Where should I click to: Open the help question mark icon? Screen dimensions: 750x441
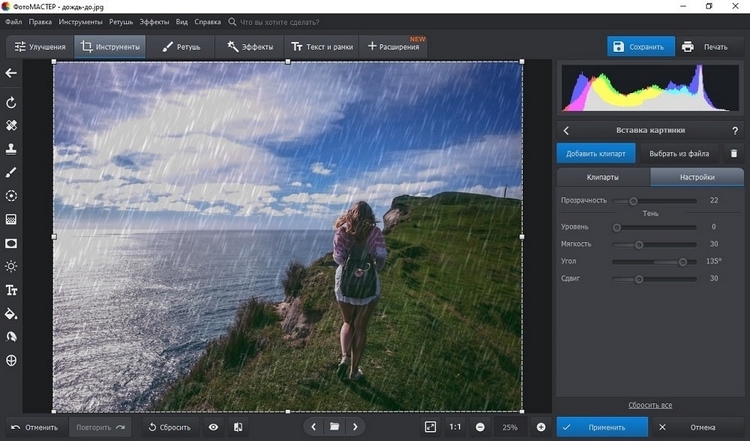[x=736, y=130]
